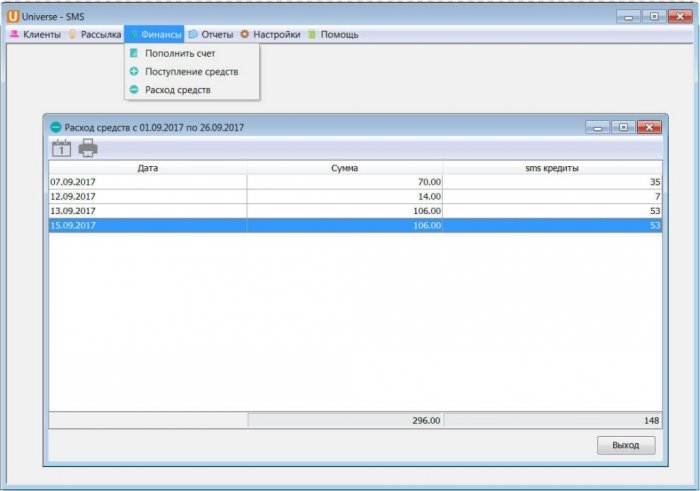Maximize the Расход средств inner window
Image resolution: width=700 pixels, height=491 pixels.
622,127
